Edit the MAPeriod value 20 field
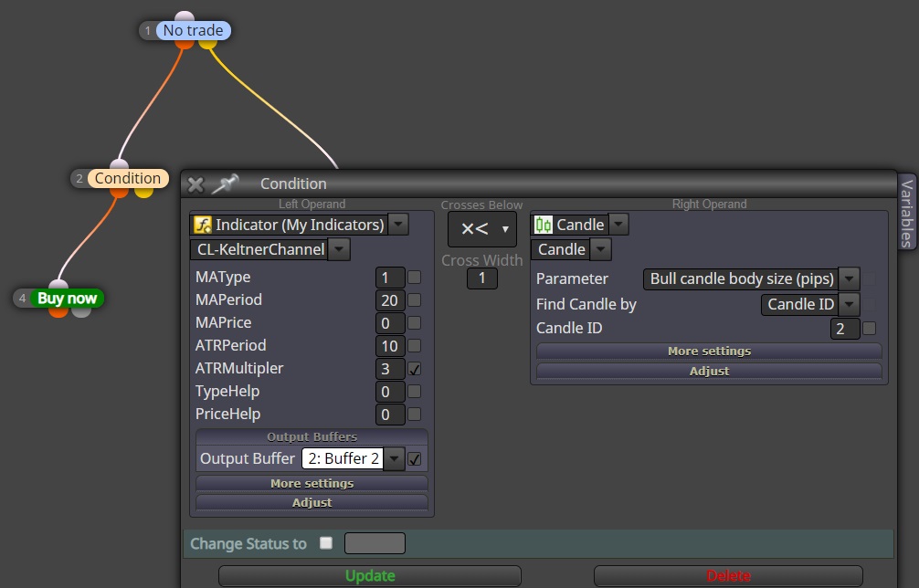Image resolution: width=919 pixels, height=588 pixels. [x=390, y=299]
